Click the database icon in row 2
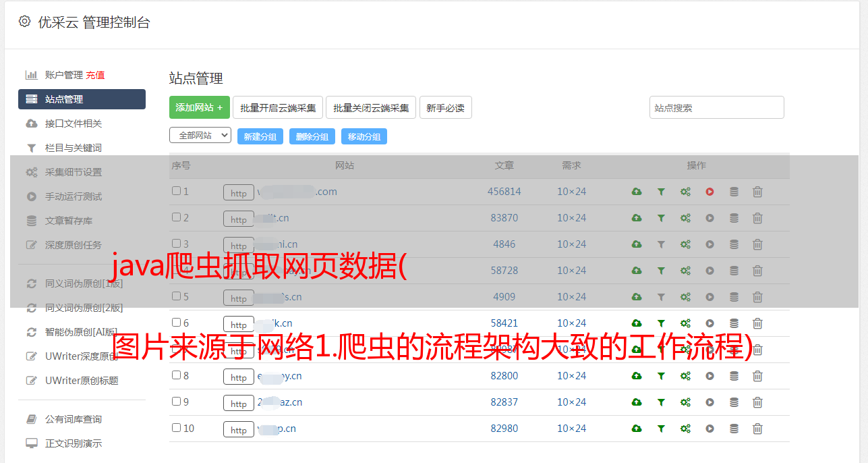This screenshot has height=463, width=868. pos(734,218)
